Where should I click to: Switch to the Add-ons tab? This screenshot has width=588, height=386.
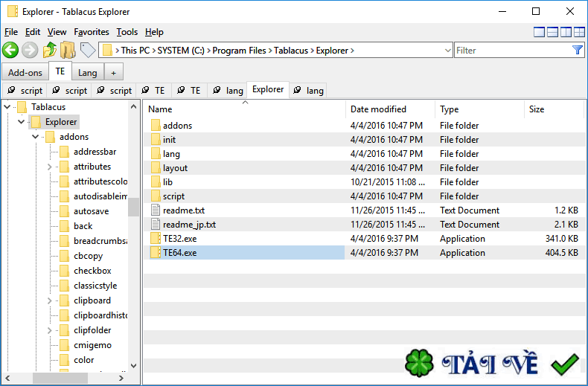click(x=25, y=72)
